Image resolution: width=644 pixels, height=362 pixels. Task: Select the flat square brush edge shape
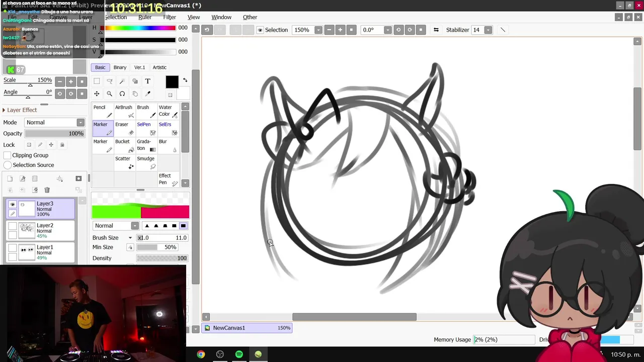point(183,226)
